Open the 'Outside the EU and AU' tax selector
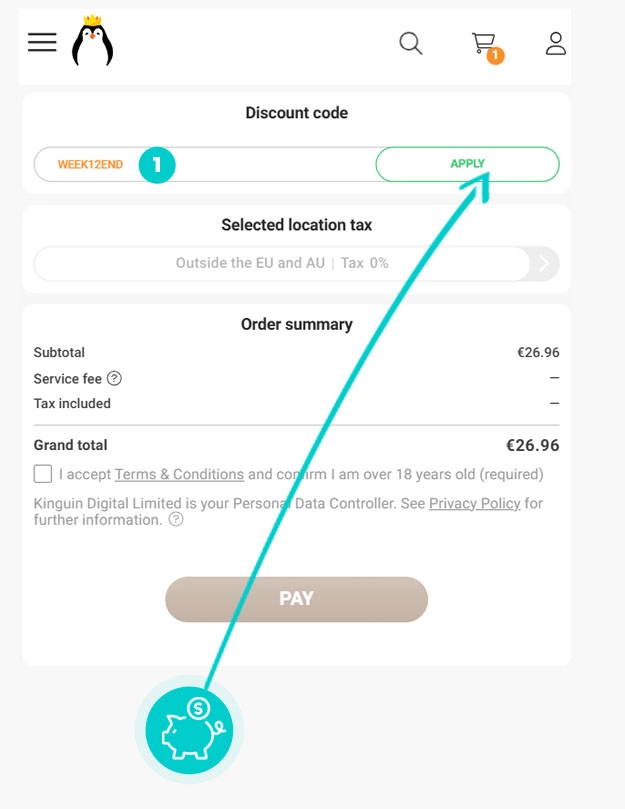 (x=282, y=263)
